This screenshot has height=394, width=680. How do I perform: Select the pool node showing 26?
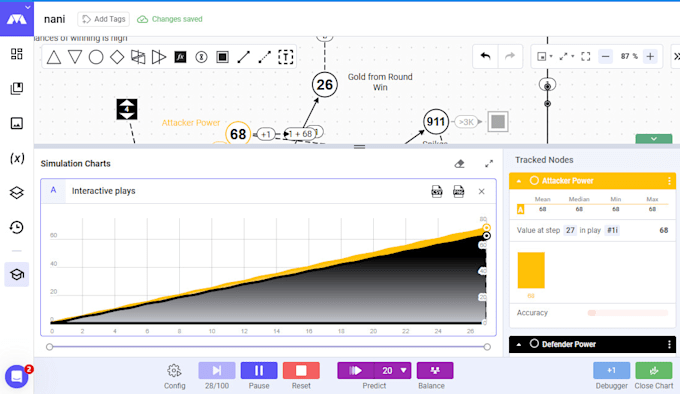(324, 85)
